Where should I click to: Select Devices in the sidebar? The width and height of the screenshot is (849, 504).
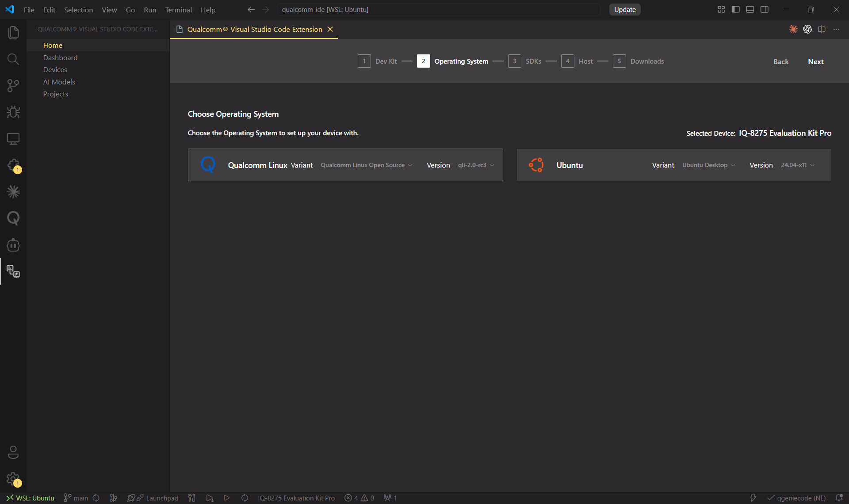tap(98, 69)
